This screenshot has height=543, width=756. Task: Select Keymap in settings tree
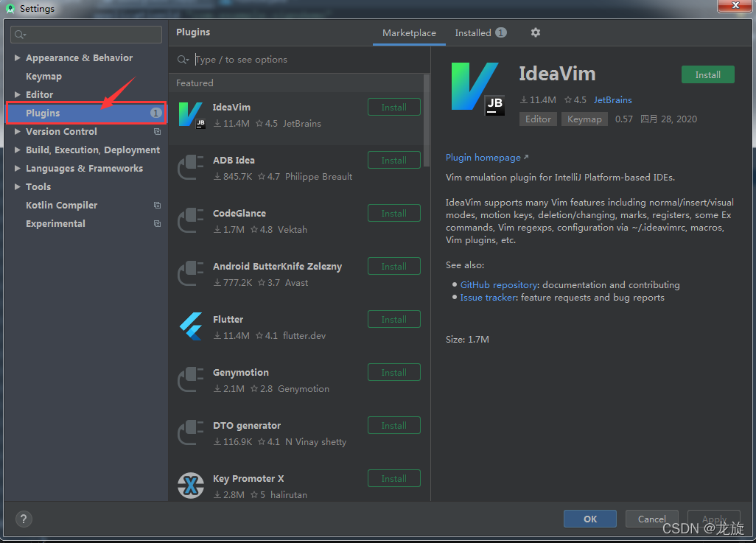point(44,76)
